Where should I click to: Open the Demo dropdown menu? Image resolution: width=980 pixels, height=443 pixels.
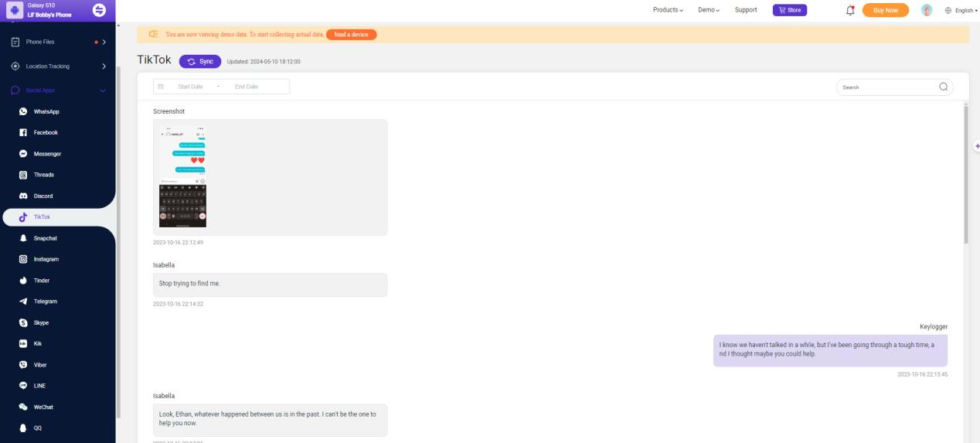coord(709,9)
